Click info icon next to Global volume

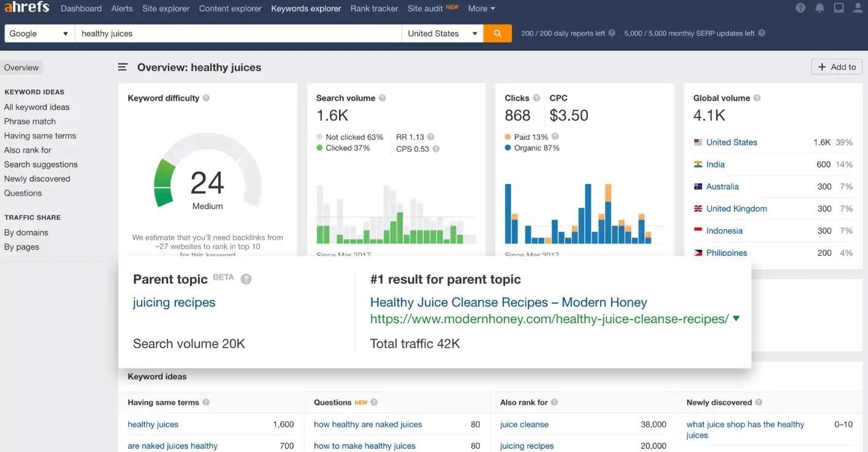tap(757, 98)
